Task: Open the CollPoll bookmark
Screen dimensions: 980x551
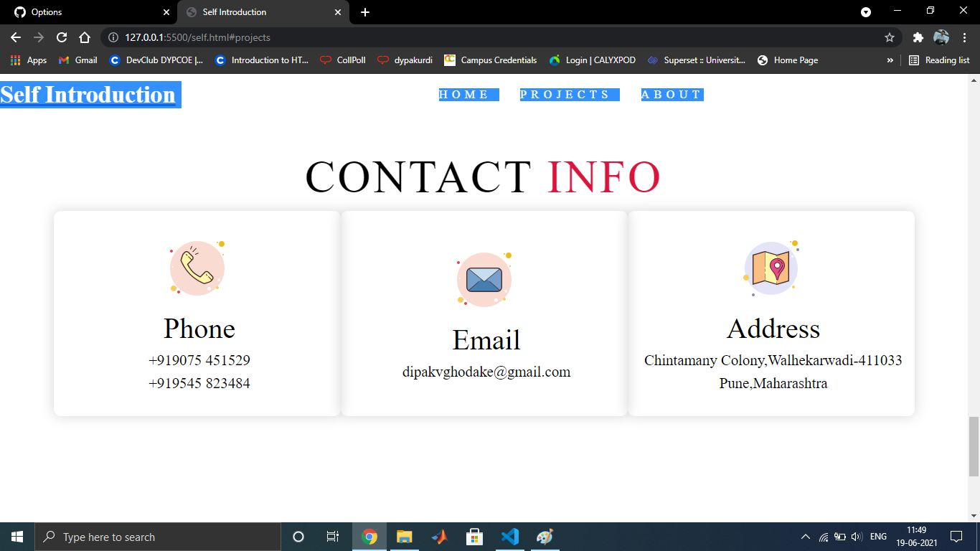Action: (343, 60)
